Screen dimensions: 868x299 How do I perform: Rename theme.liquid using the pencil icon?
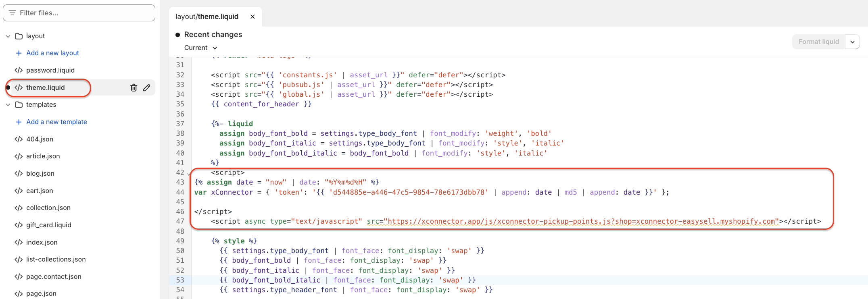pyautogui.click(x=147, y=87)
